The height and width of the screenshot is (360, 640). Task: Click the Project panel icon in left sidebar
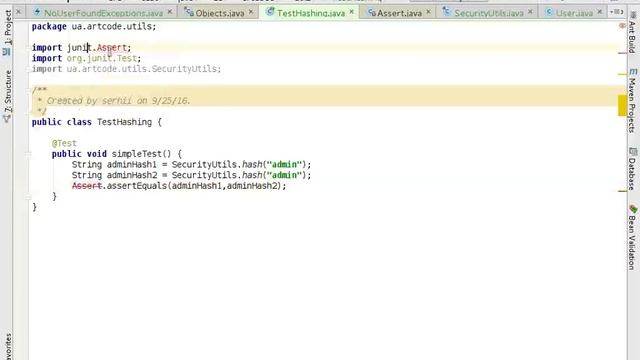[x=7, y=52]
